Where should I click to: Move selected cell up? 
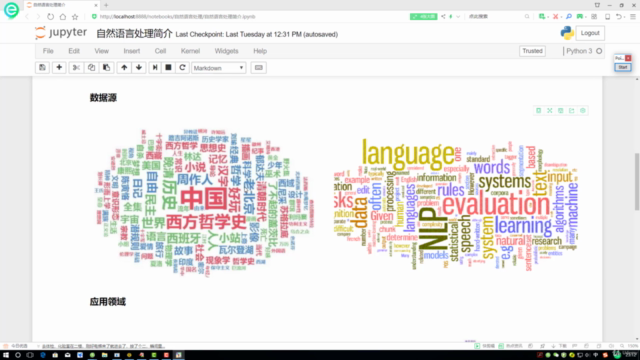[x=124, y=68]
